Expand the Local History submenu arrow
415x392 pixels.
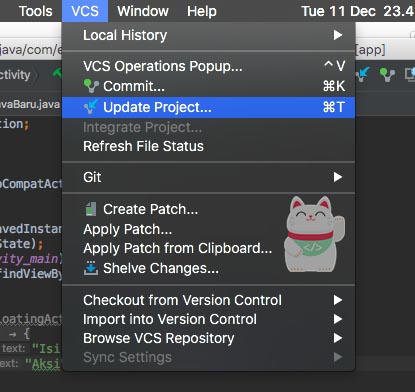338,35
